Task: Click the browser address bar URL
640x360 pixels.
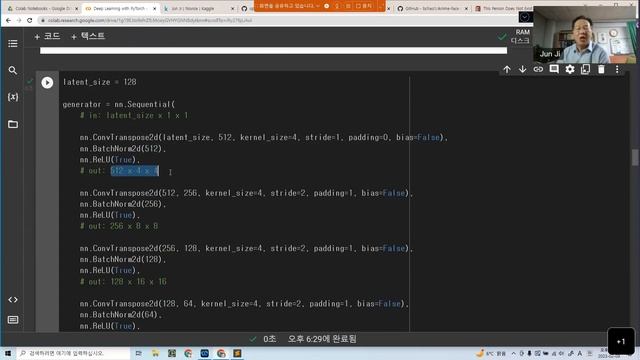Action: point(150,20)
